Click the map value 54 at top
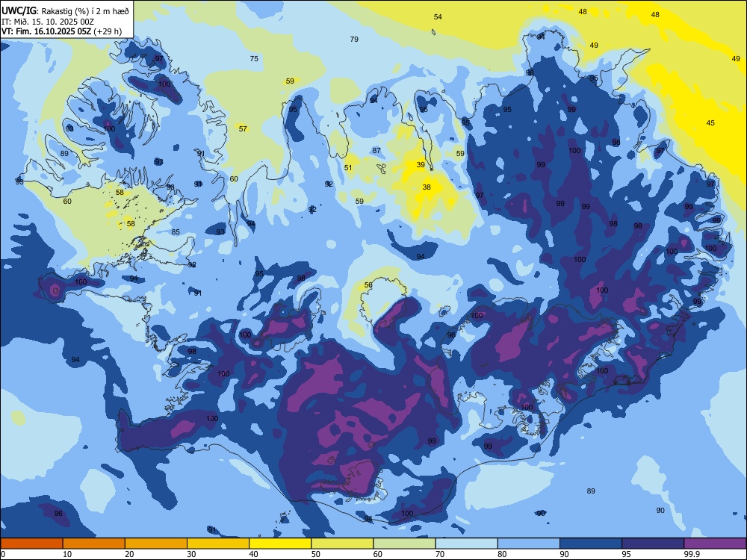Viewport: 747px width, 560px height. click(x=438, y=17)
